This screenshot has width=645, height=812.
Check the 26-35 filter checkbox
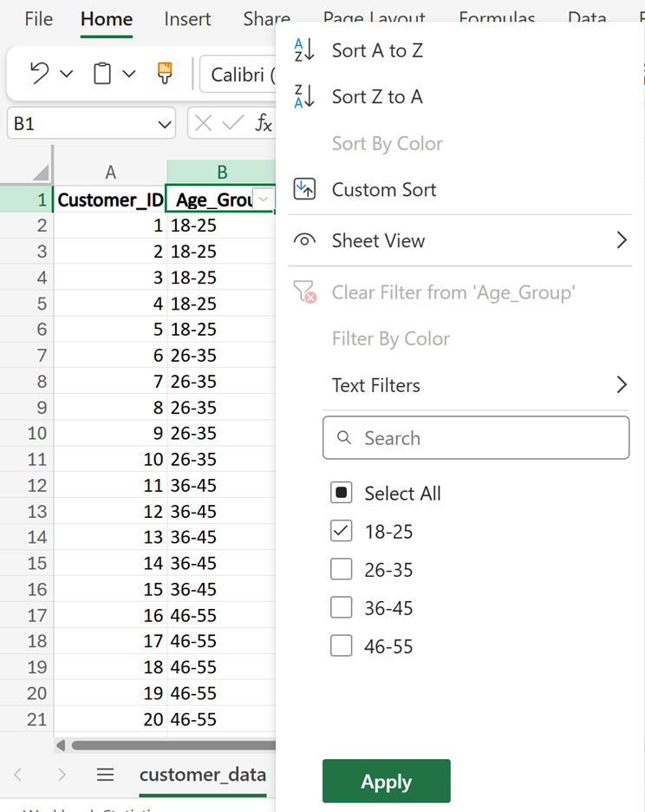click(x=342, y=569)
